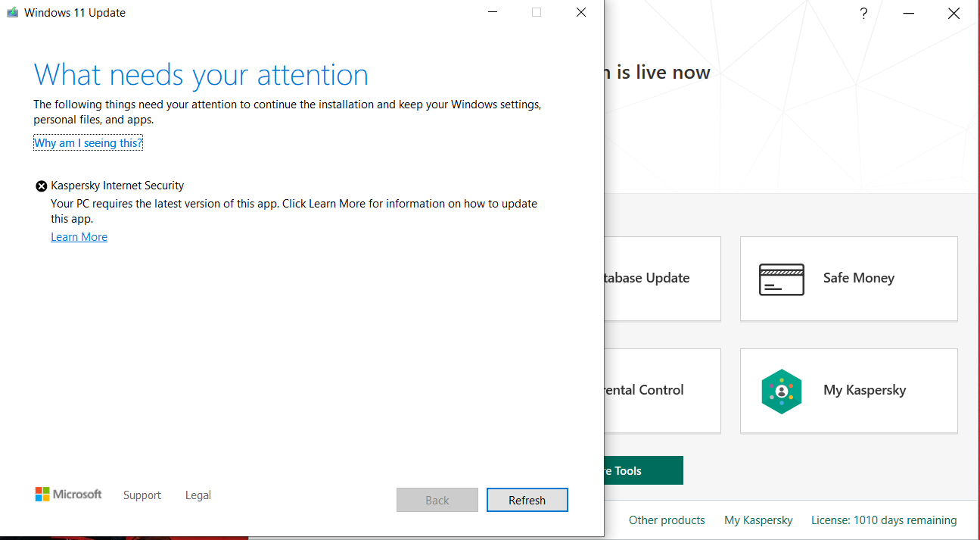Click the Windows 11 Update title icon
The image size is (980, 540).
tap(12, 12)
